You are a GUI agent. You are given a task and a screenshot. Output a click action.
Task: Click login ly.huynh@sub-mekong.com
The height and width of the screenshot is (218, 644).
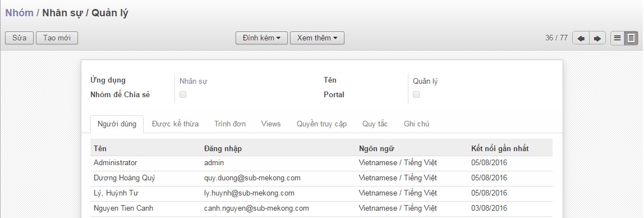point(249,193)
